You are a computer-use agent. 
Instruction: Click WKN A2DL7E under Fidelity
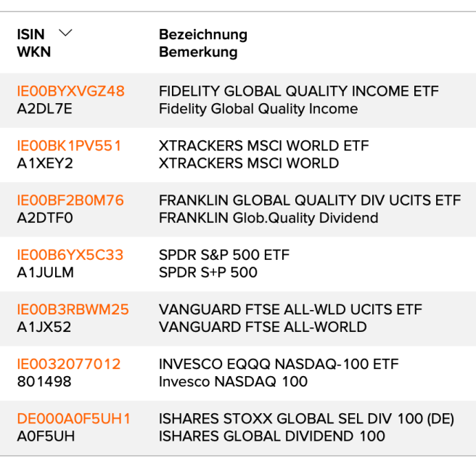tap(44, 109)
